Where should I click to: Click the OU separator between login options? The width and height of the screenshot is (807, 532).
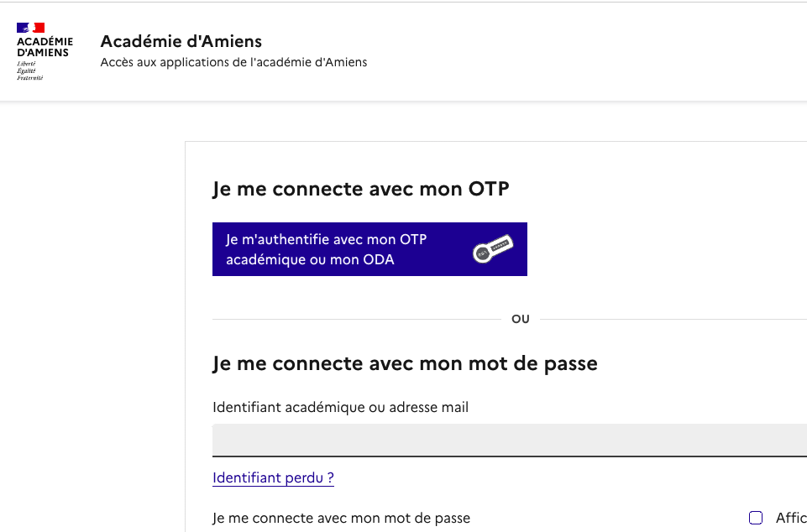click(x=520, y=319)
